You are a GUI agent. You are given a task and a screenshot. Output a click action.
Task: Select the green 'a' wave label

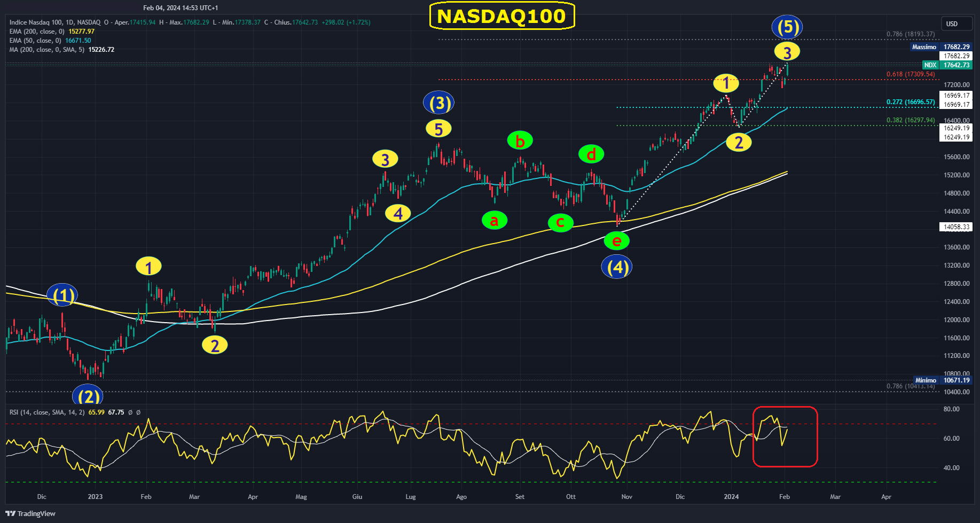click(x=495, y=220)
